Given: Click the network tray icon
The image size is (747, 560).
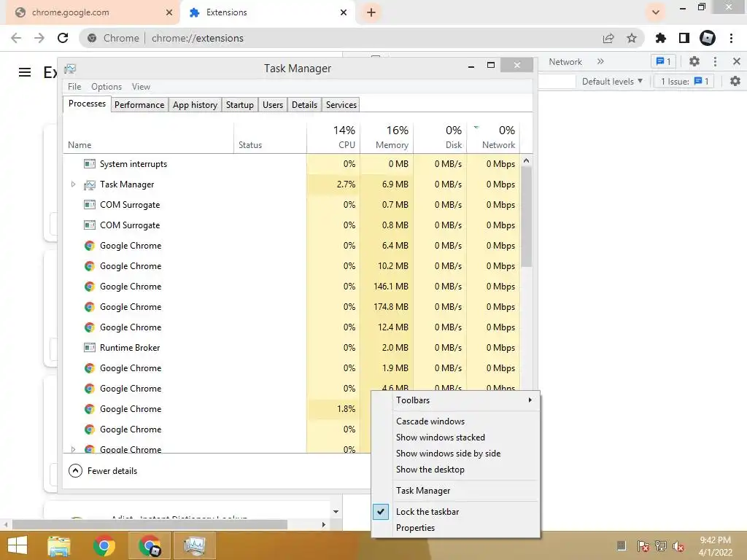Looking at the screenshot, I should coord(661,545).
